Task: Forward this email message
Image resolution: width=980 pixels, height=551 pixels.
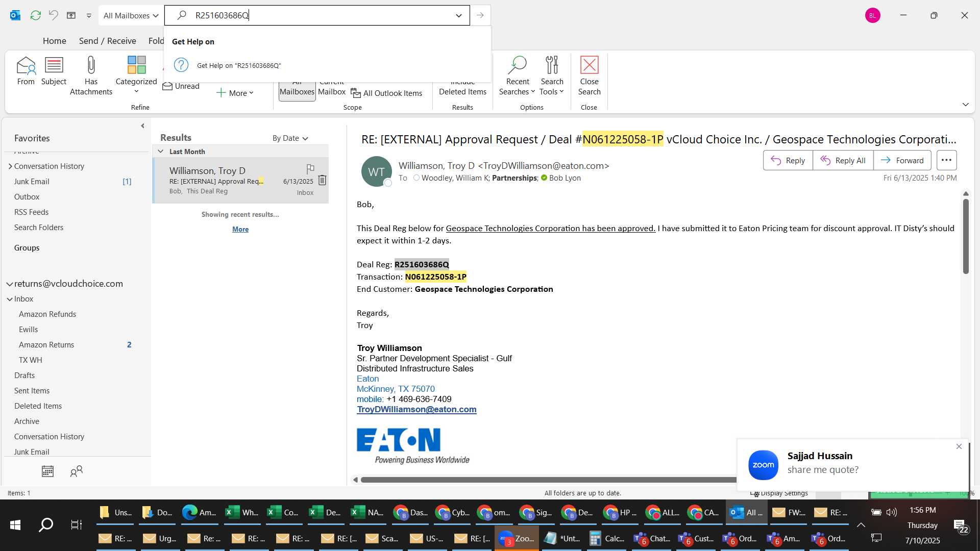Action: click(x=902, y=160)
